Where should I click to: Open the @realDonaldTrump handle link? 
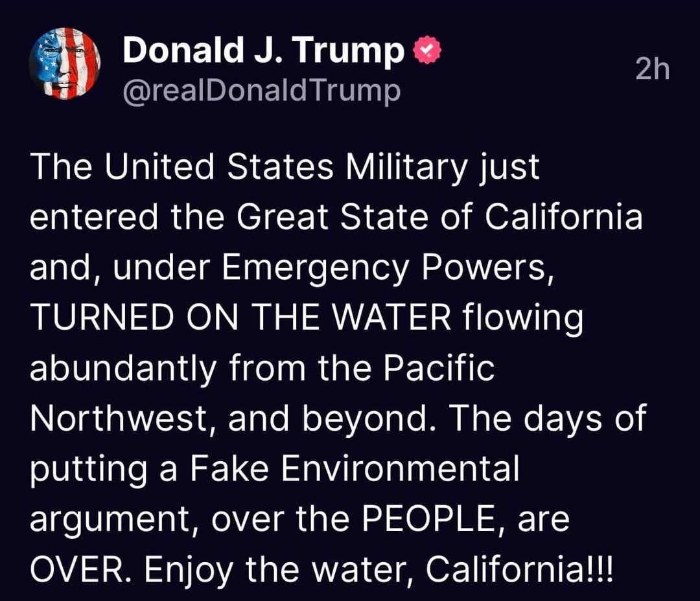point(262,91)
